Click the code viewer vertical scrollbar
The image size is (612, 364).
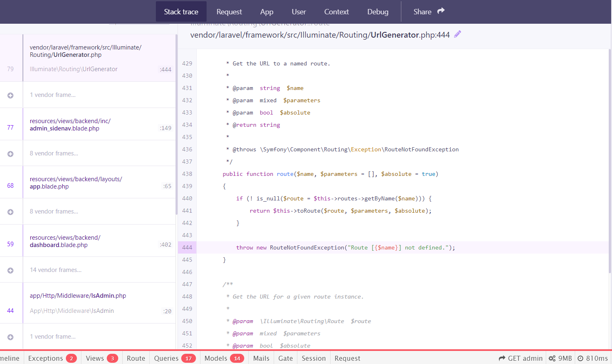click(610, 162)
